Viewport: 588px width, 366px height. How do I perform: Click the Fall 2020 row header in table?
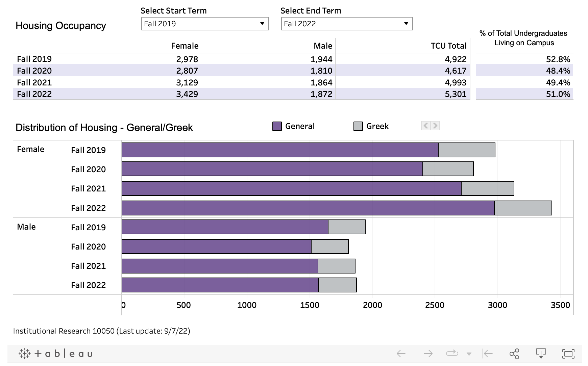pos(34,71)
